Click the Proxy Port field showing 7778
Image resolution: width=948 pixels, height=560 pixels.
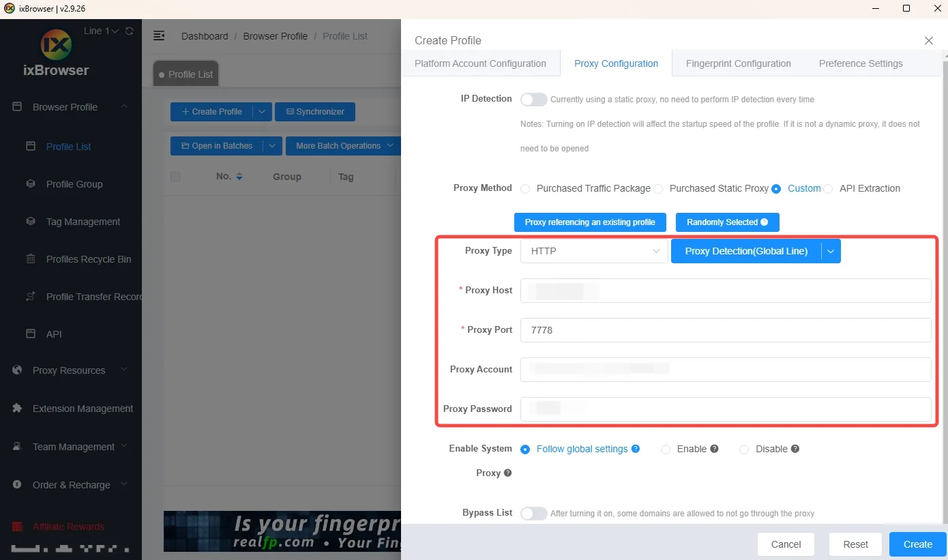(x=726, y=330)
